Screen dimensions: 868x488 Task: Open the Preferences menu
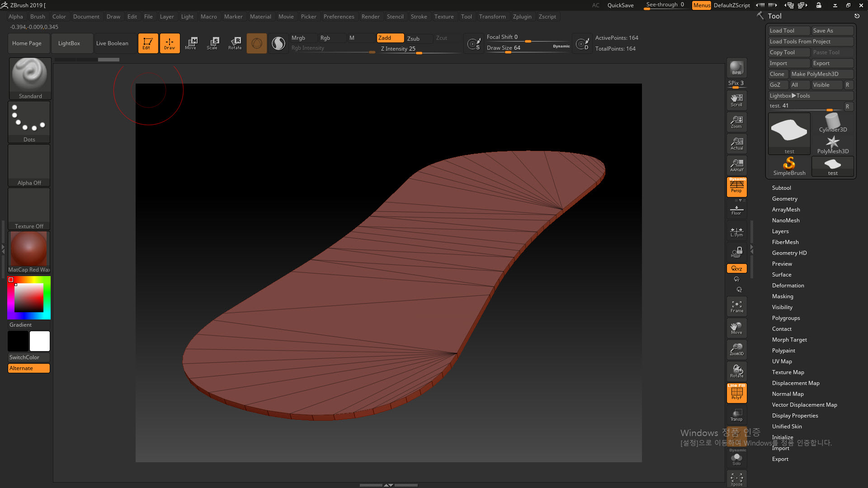pyautogui.click(x=339, y=17)
